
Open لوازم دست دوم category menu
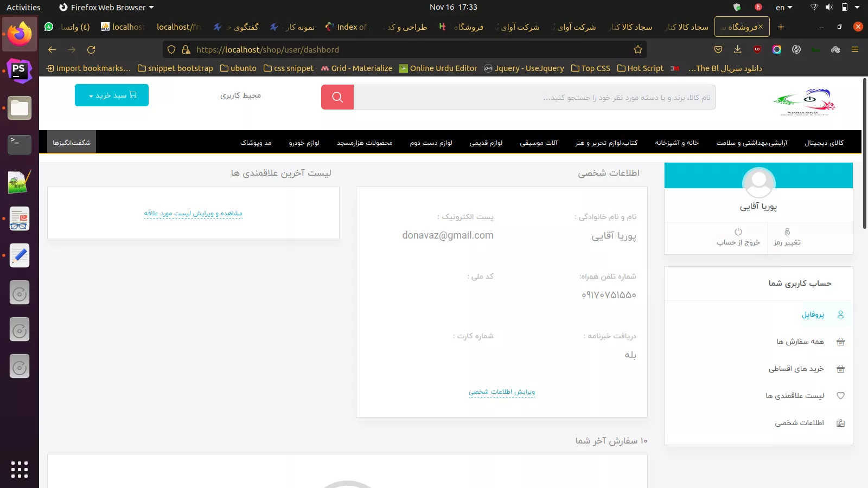pos(431,143)
